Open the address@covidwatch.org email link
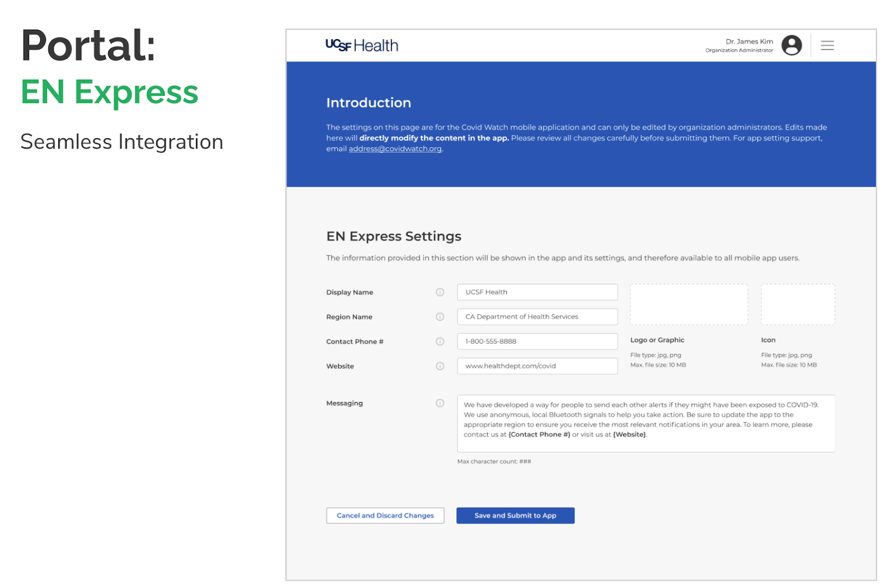Viewport: 896px width, 588px height. tap(395, 149)
